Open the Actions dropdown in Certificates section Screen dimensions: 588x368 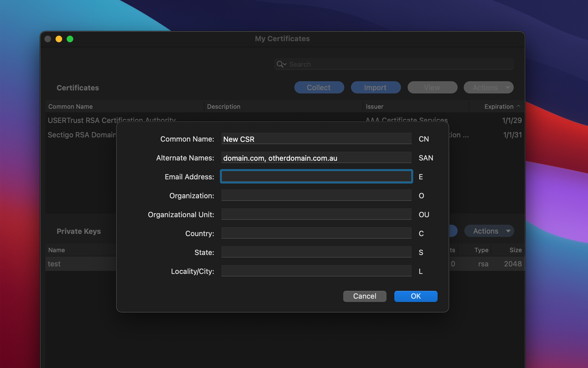click(x=488, y=87)
